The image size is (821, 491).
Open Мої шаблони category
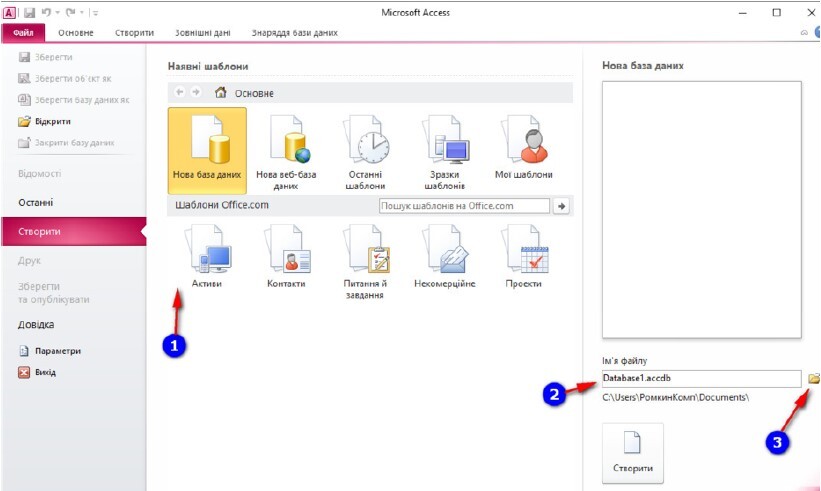click(524, 147)
